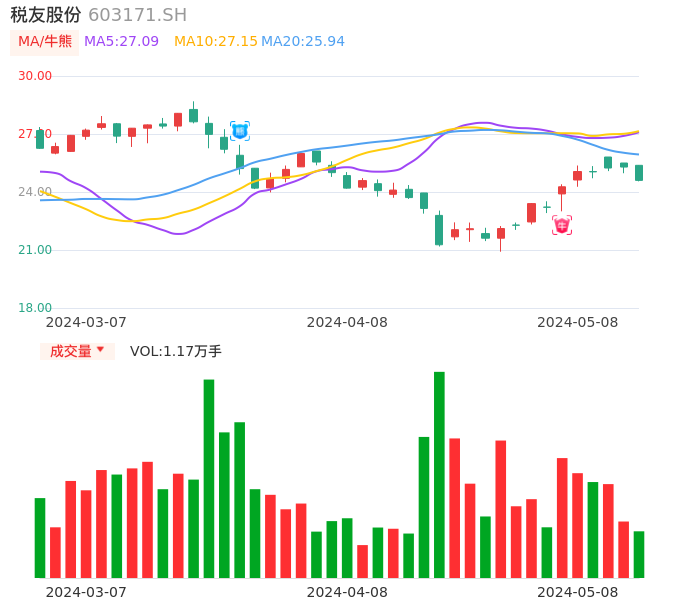Viewport: 686px width, 606px height.
Task: Select the last green candlestick on the right
Action: [639, 173]
